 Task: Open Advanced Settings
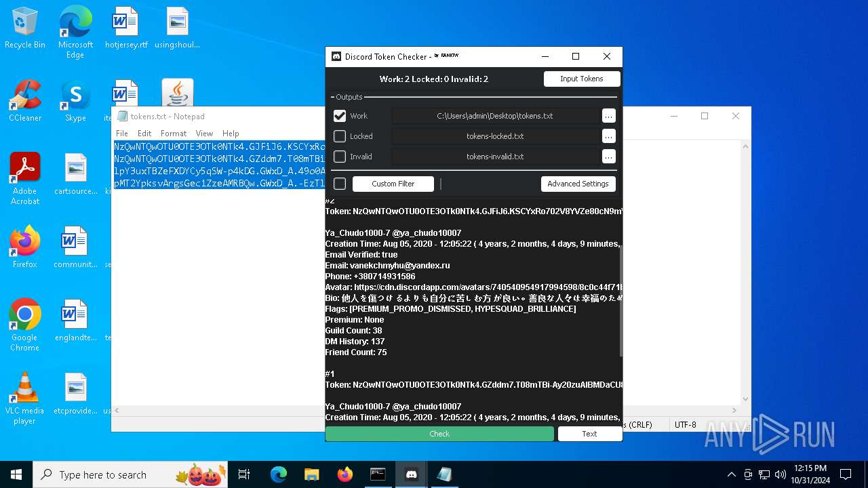click(578, 184)
